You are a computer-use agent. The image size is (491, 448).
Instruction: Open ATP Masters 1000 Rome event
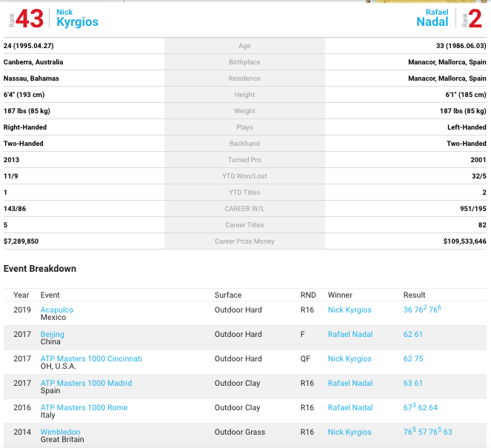pos(84,407)
